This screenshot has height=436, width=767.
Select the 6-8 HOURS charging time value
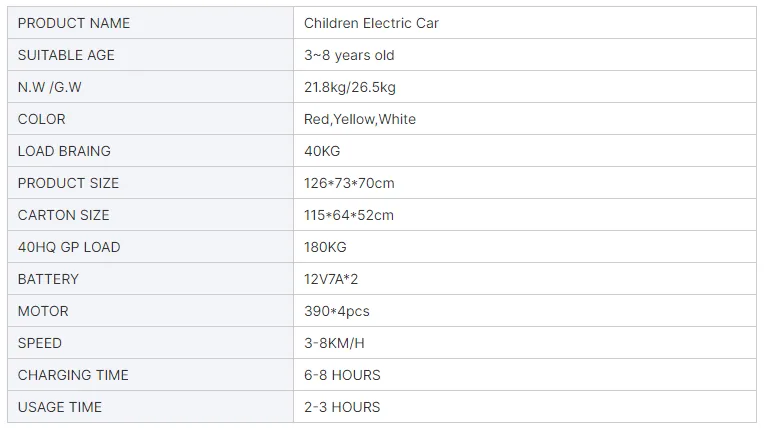coord(342,375)
